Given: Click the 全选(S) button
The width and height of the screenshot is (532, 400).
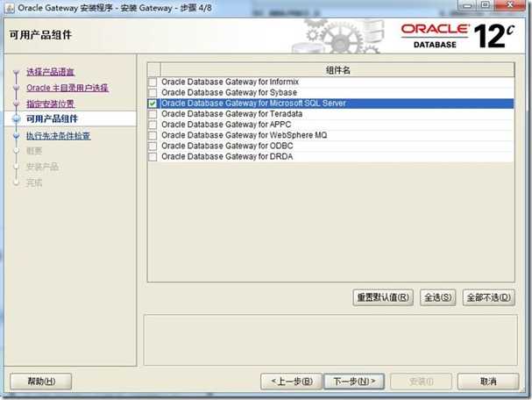Looking at the screenshot, I should tap(437, 297).
